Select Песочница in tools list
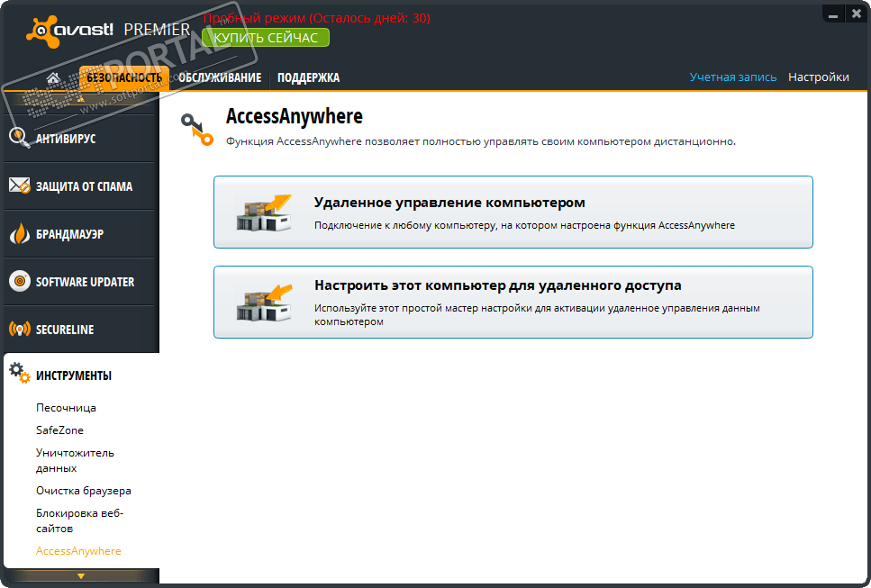 (x=66, y=408)
